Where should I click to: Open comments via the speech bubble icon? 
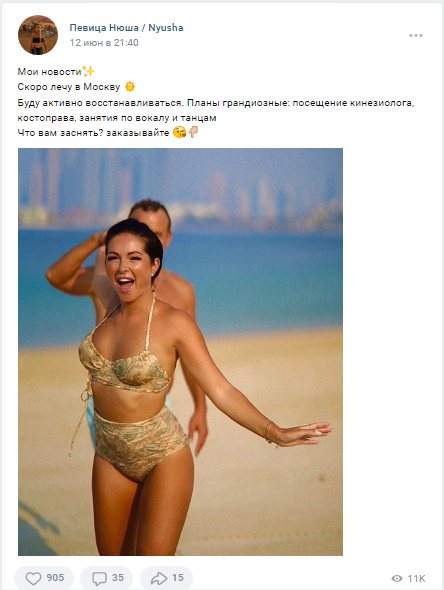click(x=100, y=578)
